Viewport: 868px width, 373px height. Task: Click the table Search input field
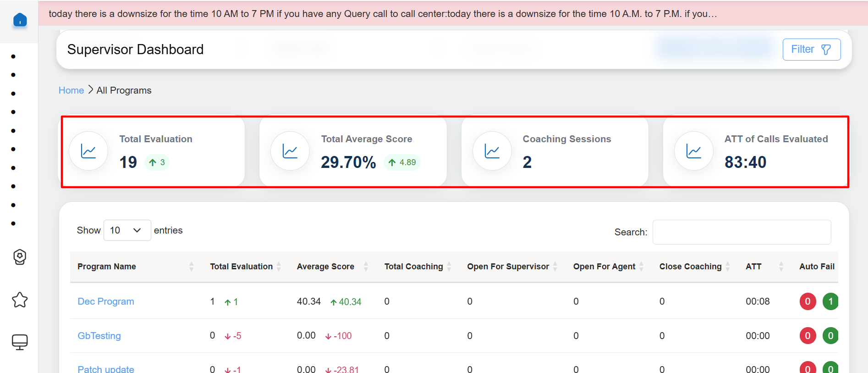741,232
